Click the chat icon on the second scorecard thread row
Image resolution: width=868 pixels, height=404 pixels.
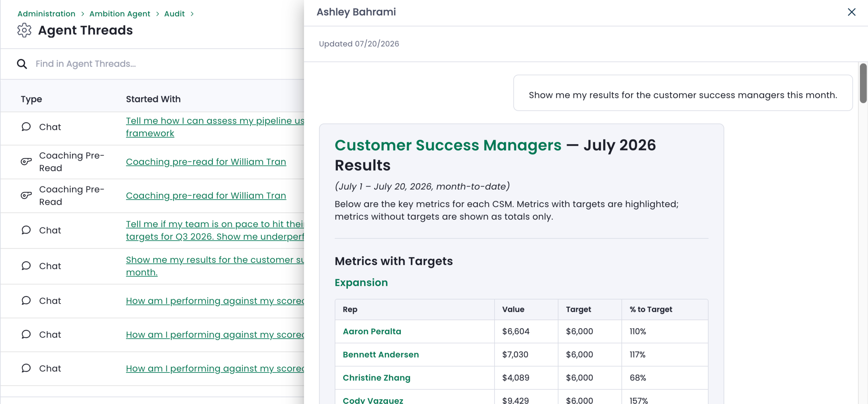tap(26, 335)
